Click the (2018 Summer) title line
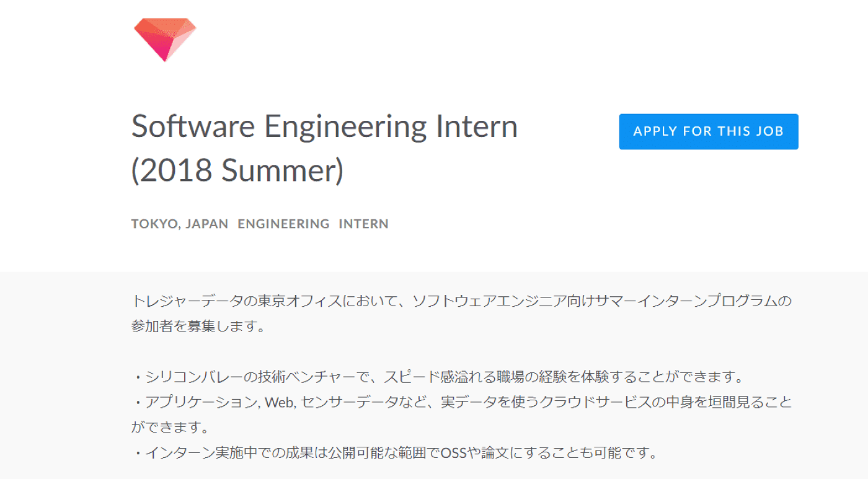Viewport: 868px width, 479px height. point(237,171)
